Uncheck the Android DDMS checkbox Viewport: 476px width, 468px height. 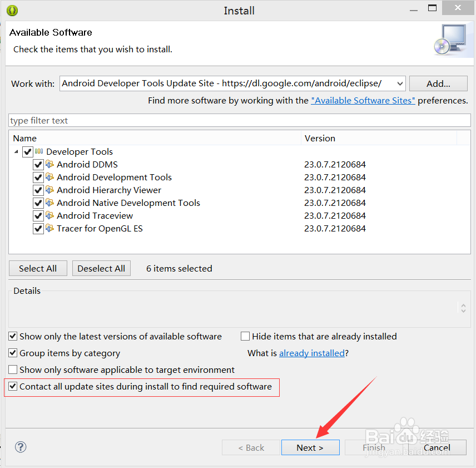38,164
